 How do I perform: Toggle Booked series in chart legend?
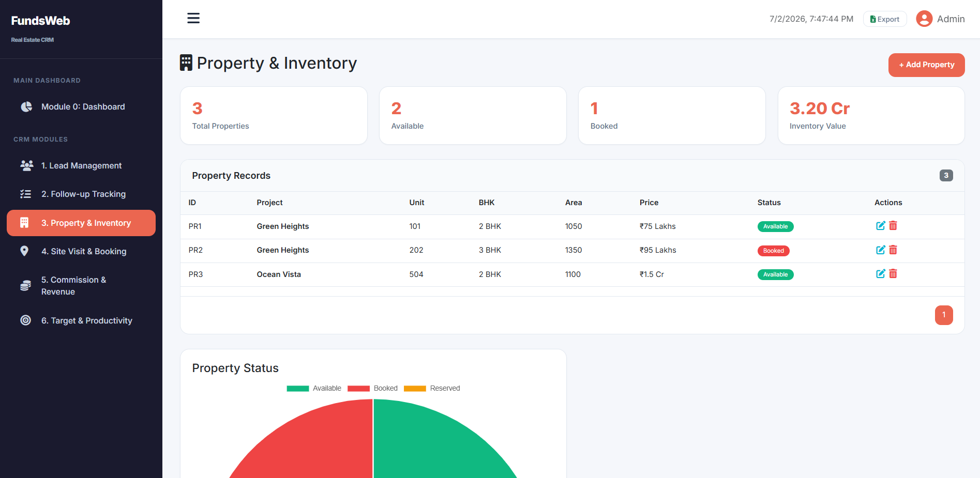(372, 389)
